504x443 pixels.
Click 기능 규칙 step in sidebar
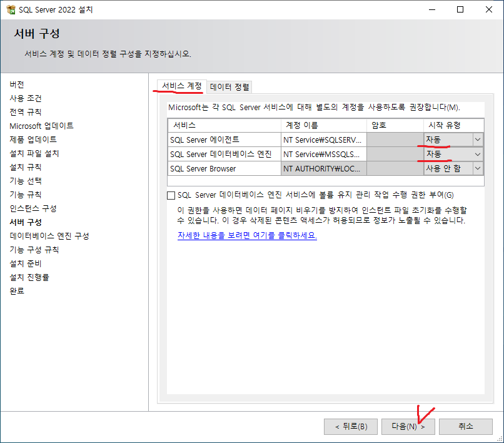[26, 195]
